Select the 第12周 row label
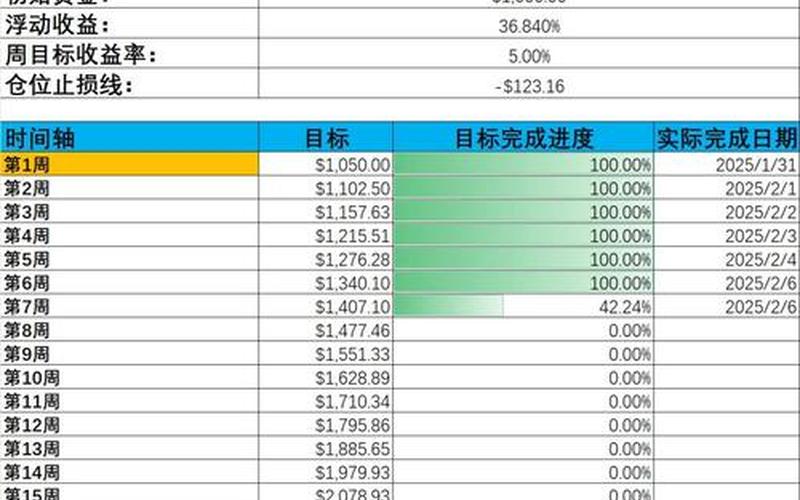 pyautogui.click(x=130, y=424)
